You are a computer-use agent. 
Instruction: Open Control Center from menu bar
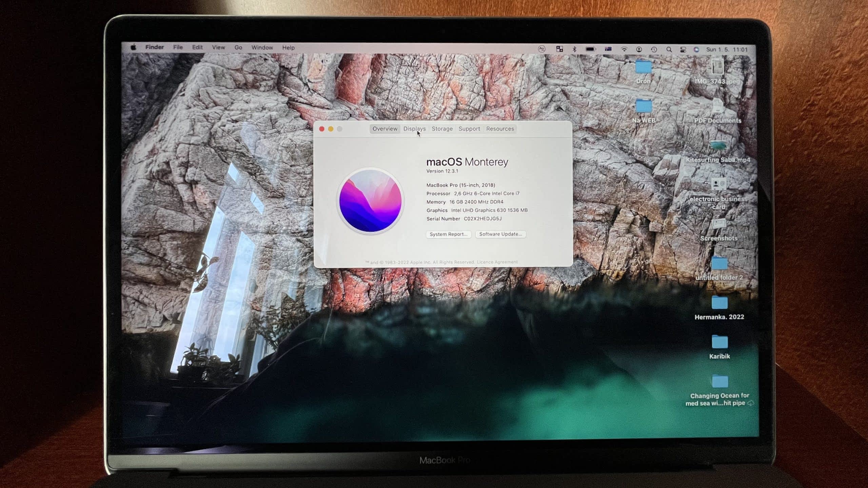coord(683,49)
